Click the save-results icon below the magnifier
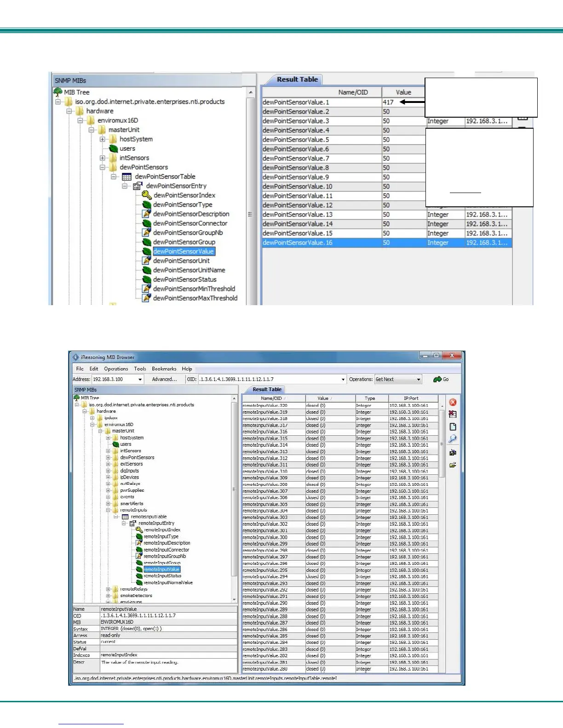563x728 pixels. coord(453,453)
